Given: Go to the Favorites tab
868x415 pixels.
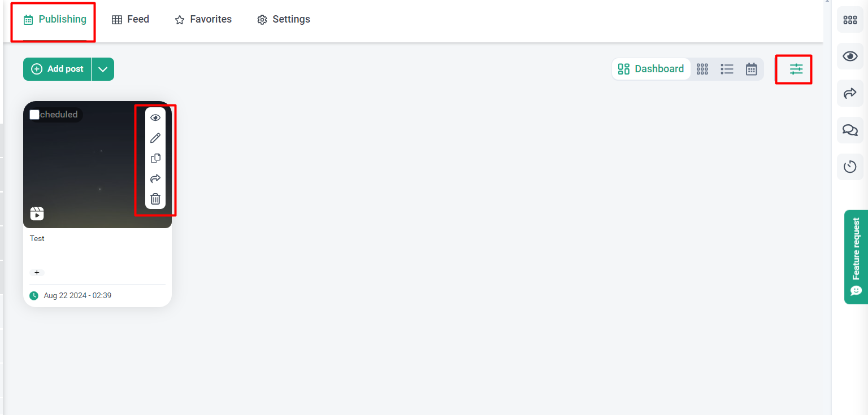Looking at the screenshot, I should [203, 19].
